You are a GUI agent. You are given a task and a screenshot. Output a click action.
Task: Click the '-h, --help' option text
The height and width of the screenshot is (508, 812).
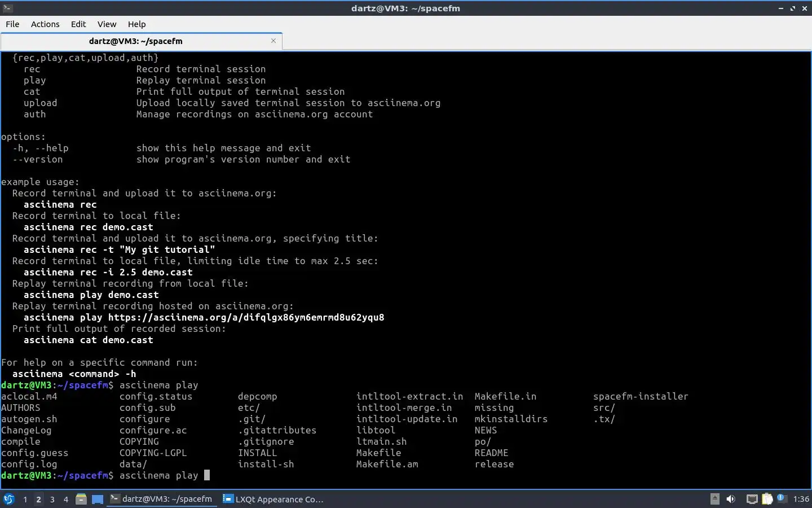click(x=41, y=148)
